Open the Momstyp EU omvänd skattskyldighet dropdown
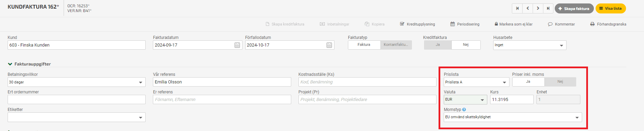 pos(513,117)
